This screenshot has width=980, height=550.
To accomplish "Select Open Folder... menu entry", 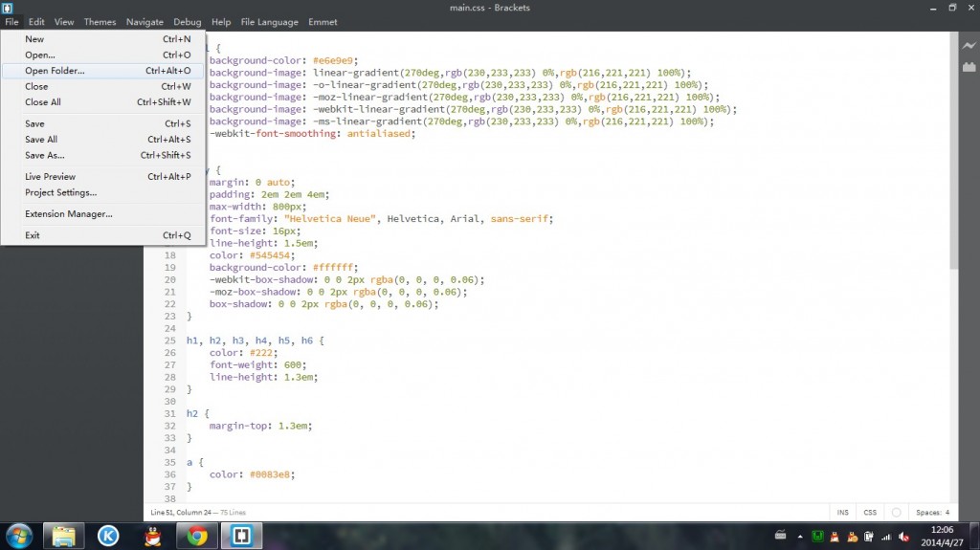I will [x=102, y=71].
